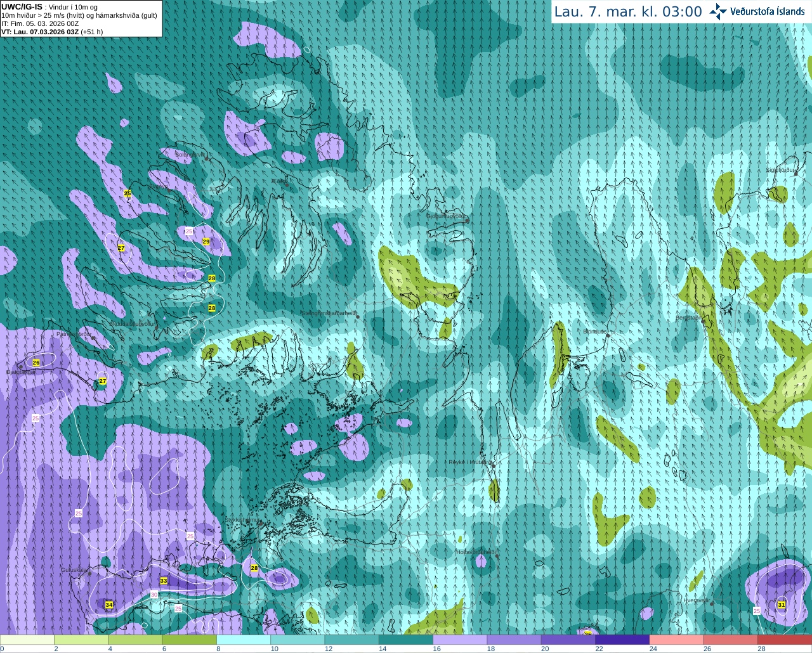The image size is (812, 653).
Task: Click the 'VT: Lau. 07.03.2026 03Z' valid time
Action: (40, 32)
